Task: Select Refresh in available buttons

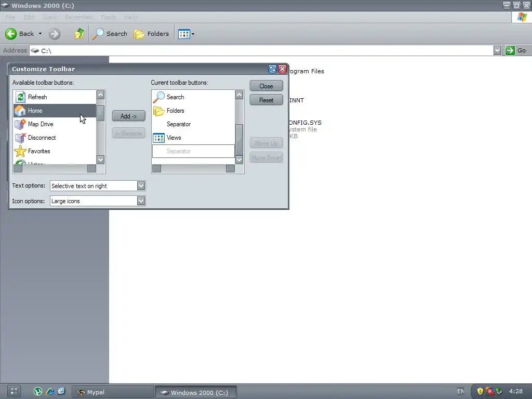Action: 55,97
